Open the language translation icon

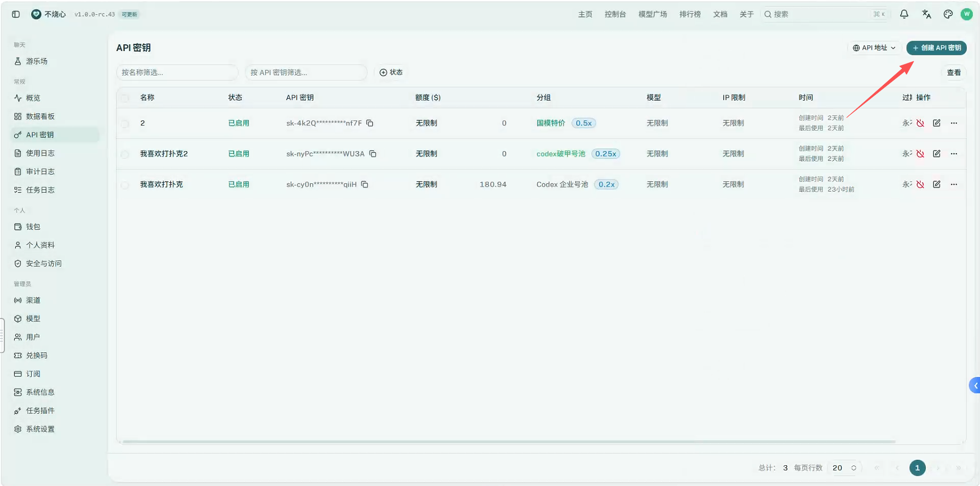coord(926,14)
